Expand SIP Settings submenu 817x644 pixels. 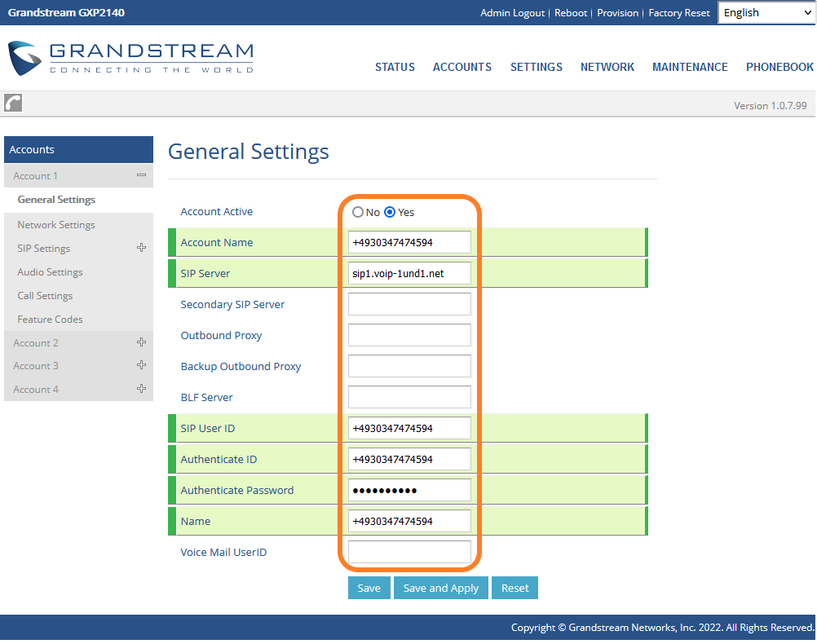[x=141, y=248]
